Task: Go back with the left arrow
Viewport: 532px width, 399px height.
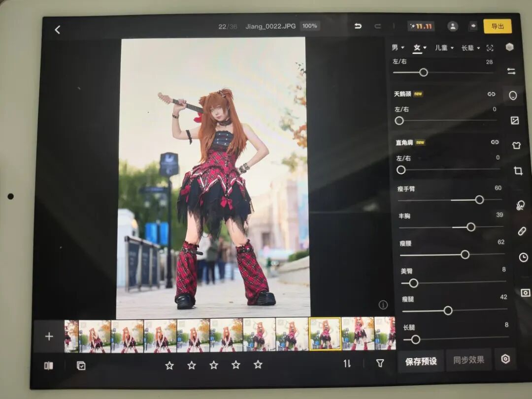Action: pyautogui.click(x=57, y=30)
